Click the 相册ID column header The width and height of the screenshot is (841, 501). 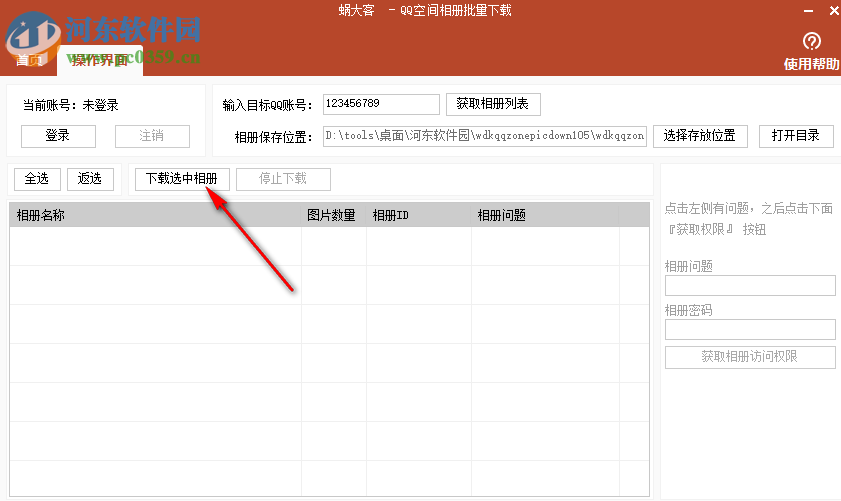click(418, 216)
